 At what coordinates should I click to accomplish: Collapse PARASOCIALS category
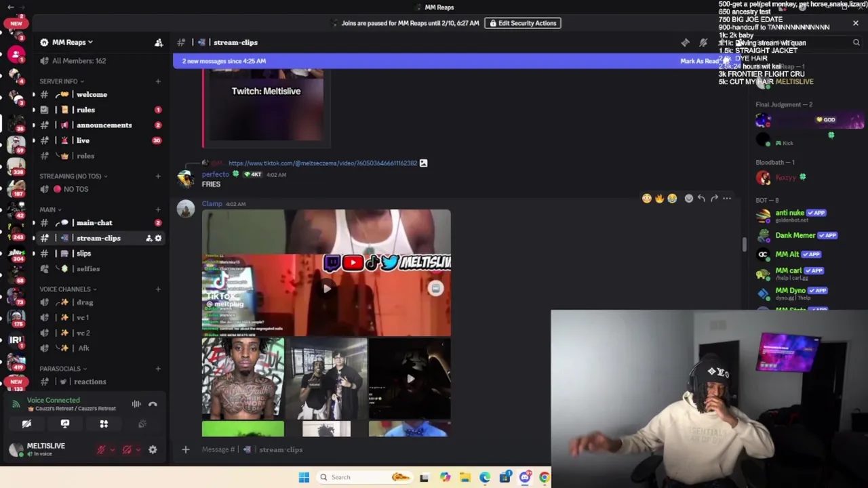[x=63, y=369]
